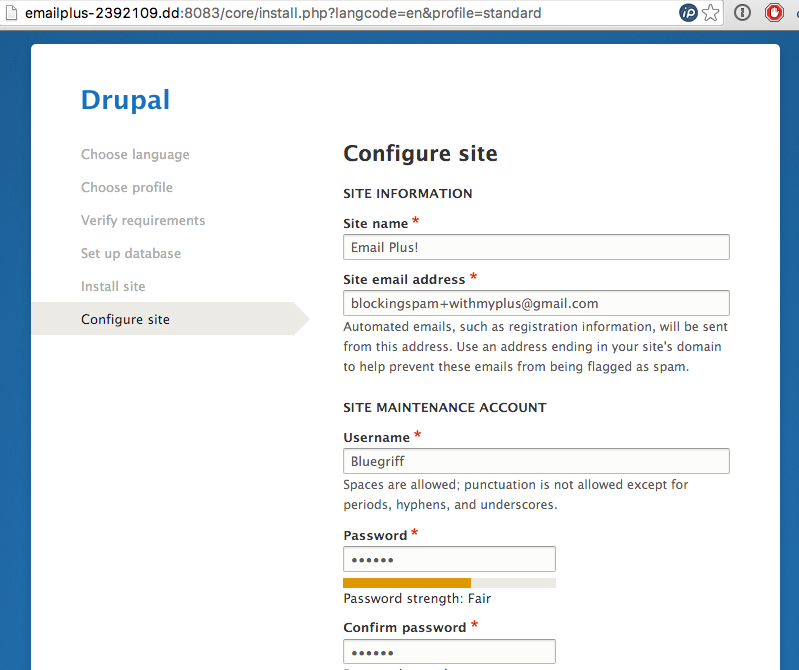The height and width of the screenshot is (670, 799).
Task: Click the Drupal site title
Action: 125,100
